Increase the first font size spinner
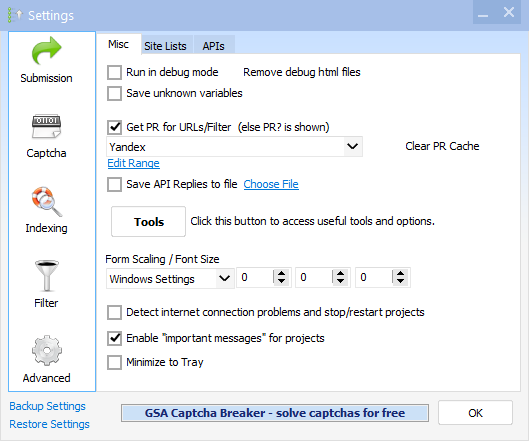This screenshot has width=529, height=441. click(282, 273)
